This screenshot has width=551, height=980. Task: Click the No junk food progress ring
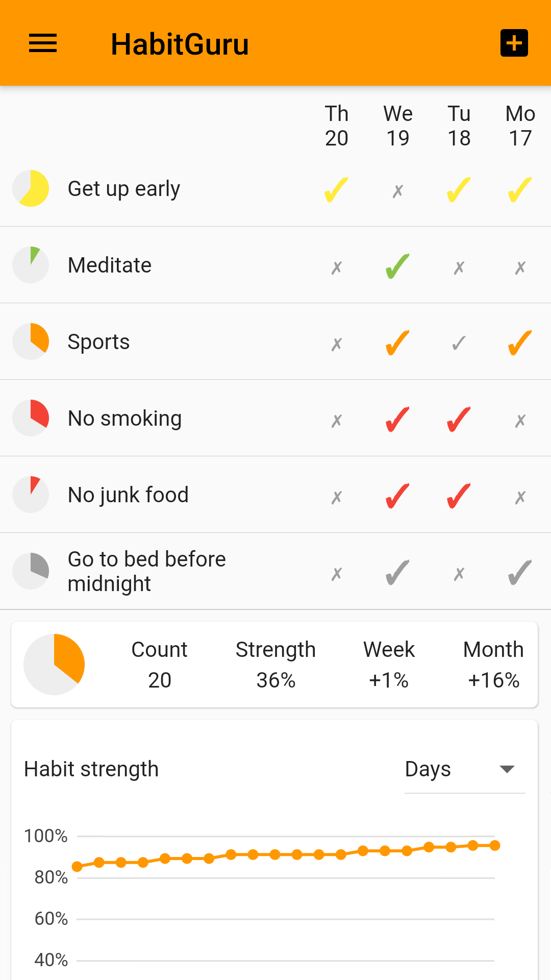[31, 495]
